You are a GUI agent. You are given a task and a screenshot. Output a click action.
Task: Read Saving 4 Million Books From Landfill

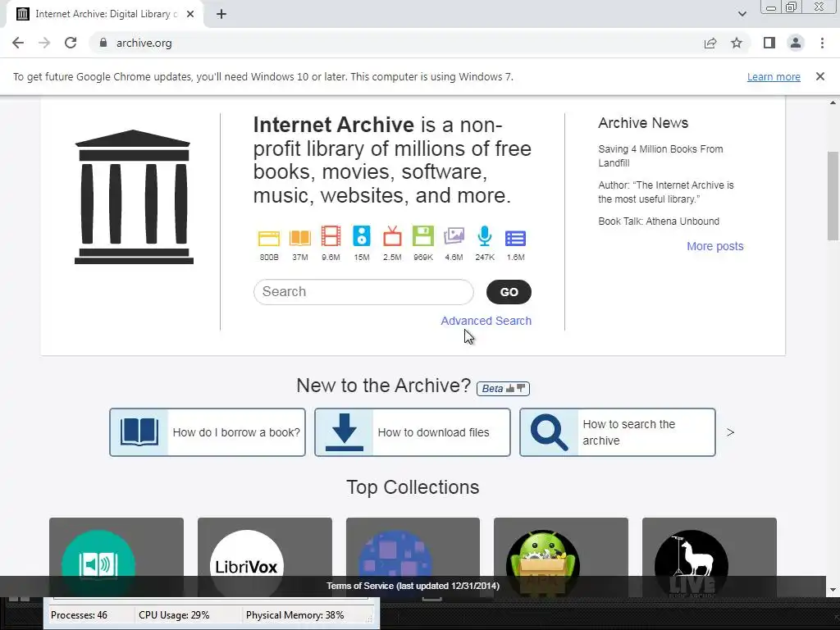click(x=660, y=156)
